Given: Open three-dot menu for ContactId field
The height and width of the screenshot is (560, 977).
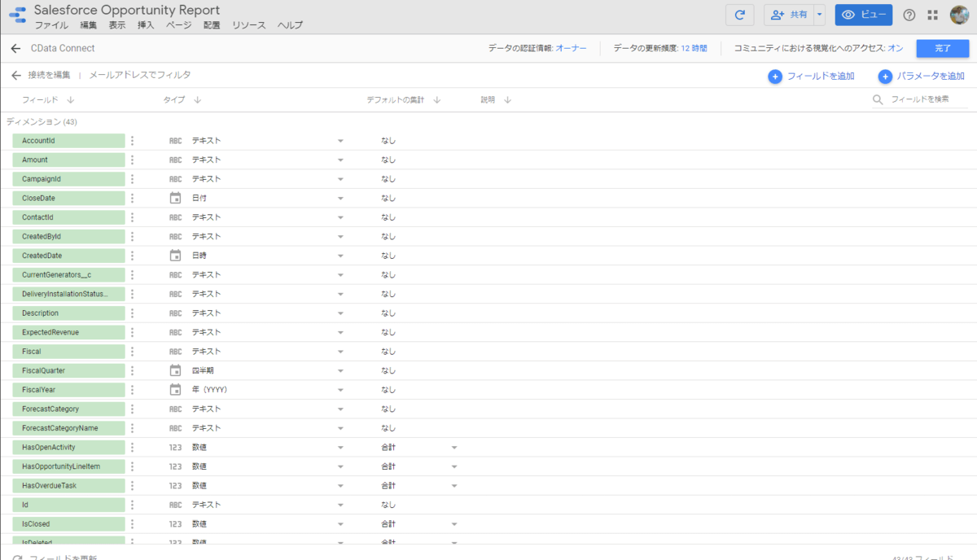Looking at the screenshot, I should pos(132,217).
